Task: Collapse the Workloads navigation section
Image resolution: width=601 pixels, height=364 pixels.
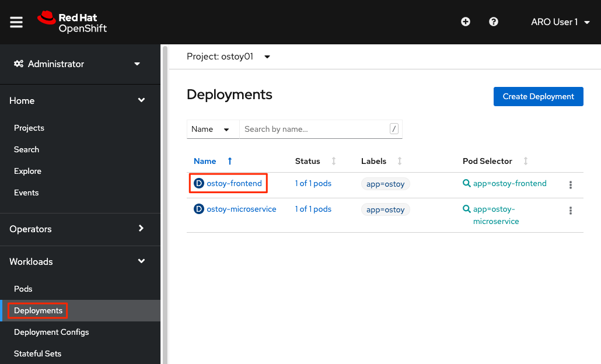Action: pos(80,261)
